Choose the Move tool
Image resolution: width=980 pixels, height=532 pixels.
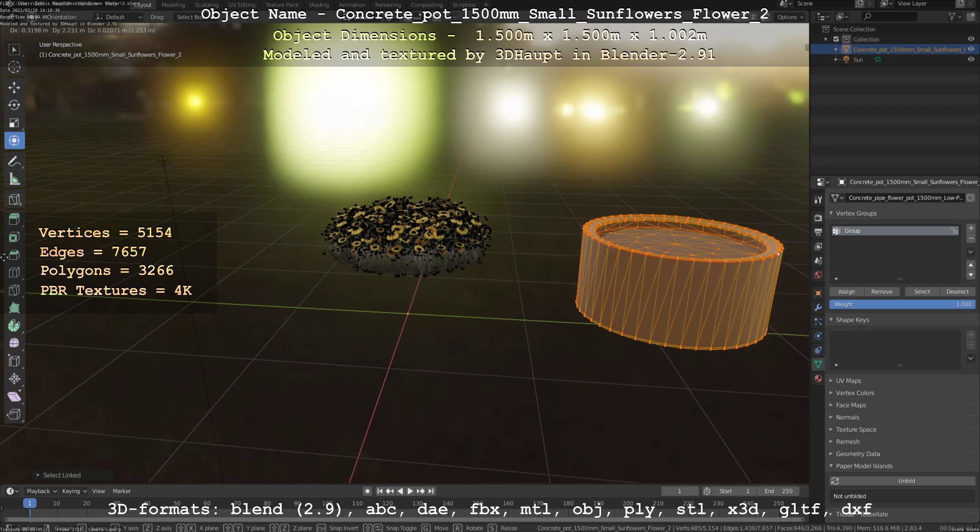coord(15,87)
